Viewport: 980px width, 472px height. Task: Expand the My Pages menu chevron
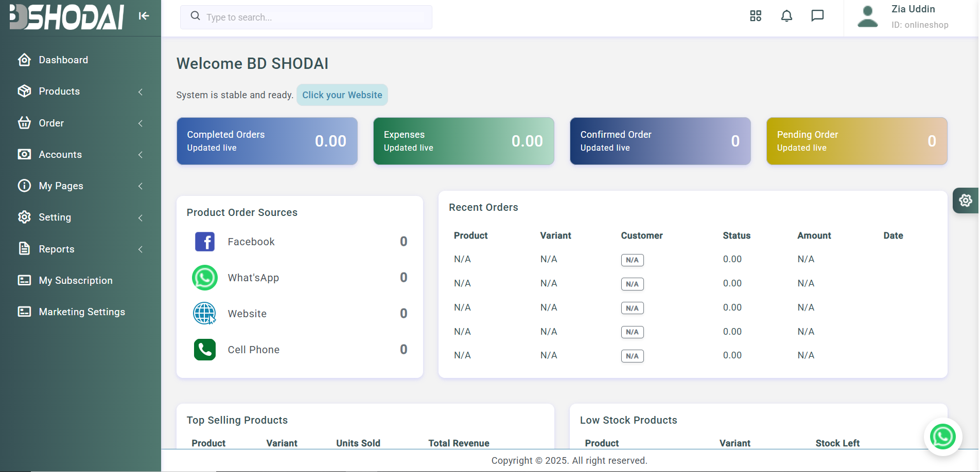141,186
